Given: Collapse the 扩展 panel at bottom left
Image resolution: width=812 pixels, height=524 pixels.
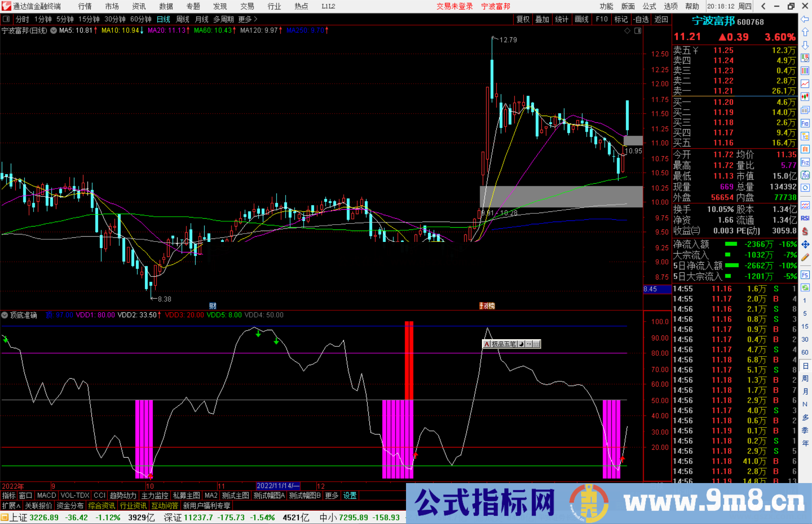Looking at the screenshot, I should coord(10,506).
